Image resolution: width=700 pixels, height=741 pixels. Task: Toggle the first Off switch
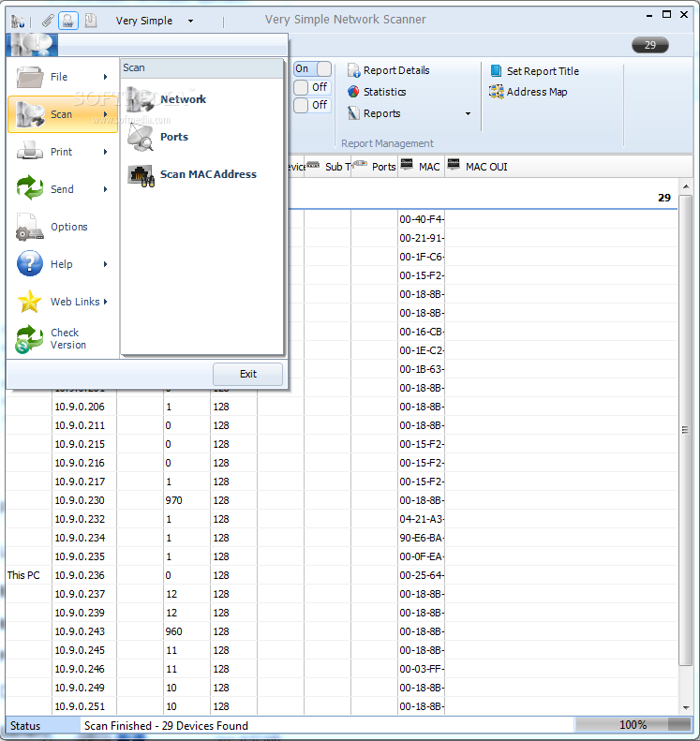click(312, 87)
